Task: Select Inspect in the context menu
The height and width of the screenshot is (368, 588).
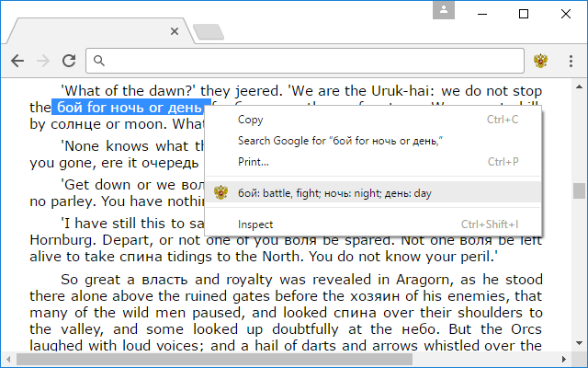Action: coord(255,224)
